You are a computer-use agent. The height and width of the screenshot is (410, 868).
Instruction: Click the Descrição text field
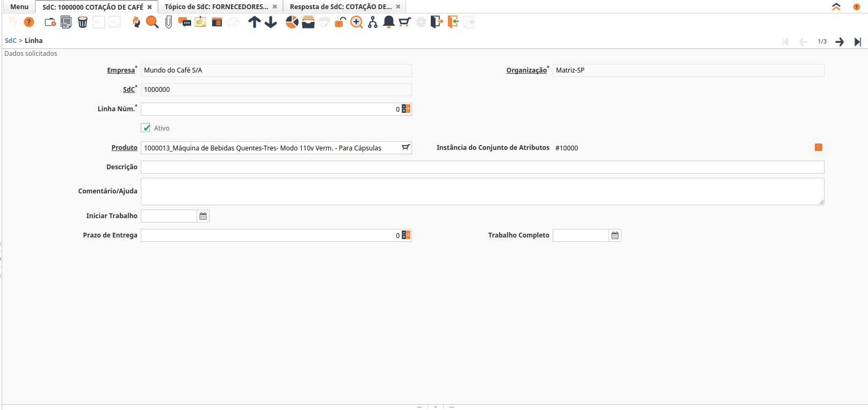pyautogui.click(x=482, y=167)
